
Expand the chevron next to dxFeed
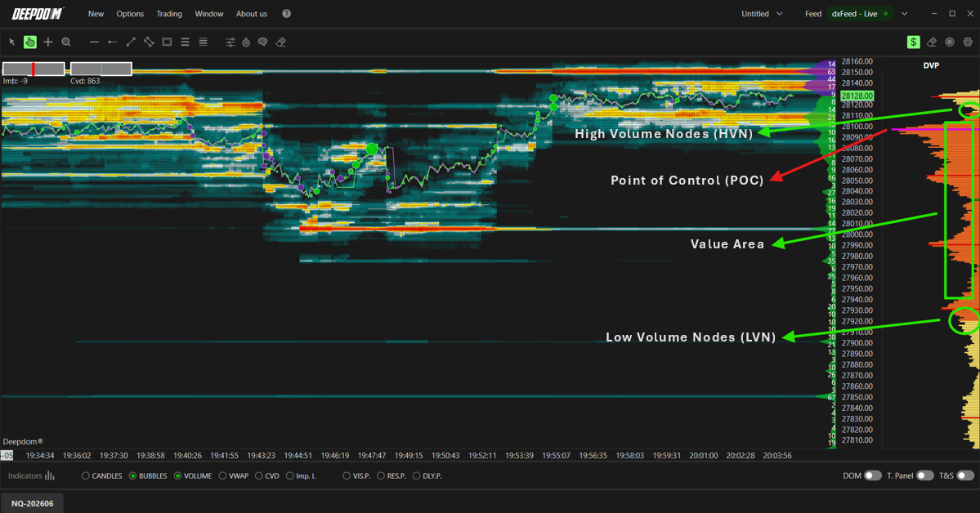(904, 14)
